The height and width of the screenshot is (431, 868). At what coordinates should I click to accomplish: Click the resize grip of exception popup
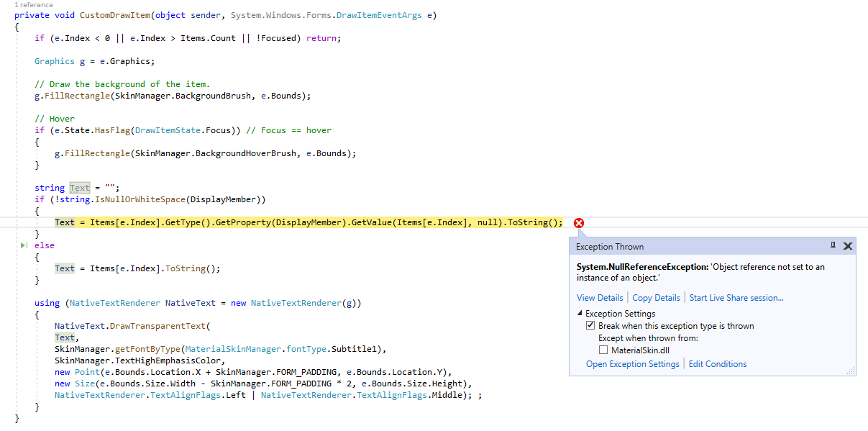(x=851, y=371)
